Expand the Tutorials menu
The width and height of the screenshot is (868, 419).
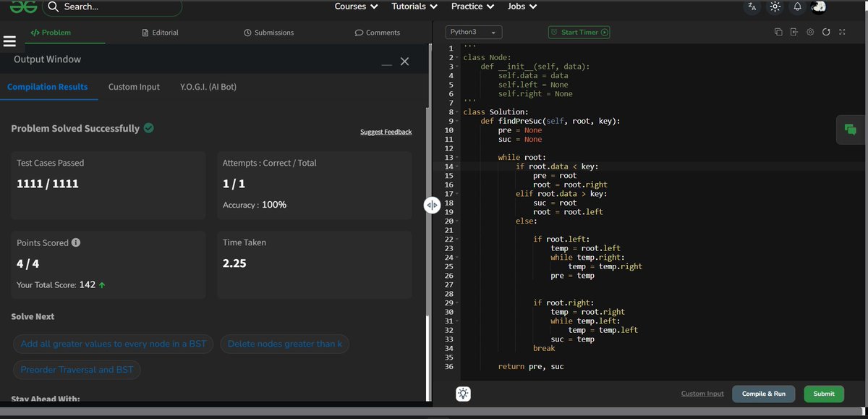pos(414,7)
